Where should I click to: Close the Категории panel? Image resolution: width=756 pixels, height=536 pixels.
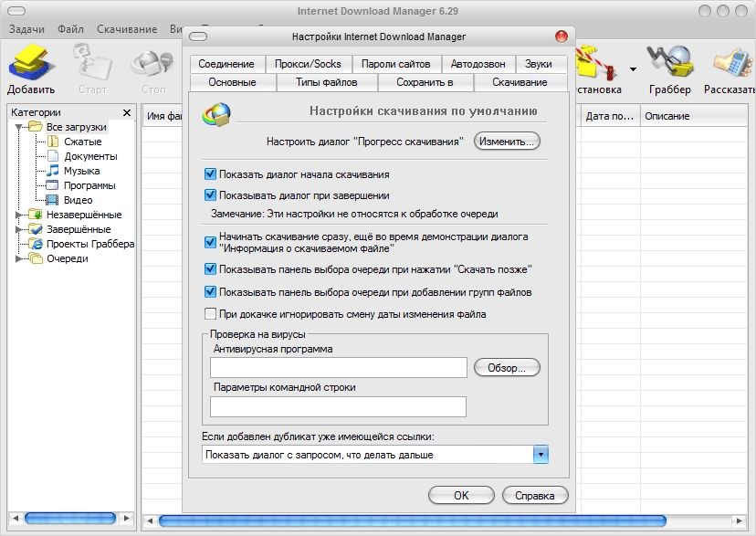point(127,112)
